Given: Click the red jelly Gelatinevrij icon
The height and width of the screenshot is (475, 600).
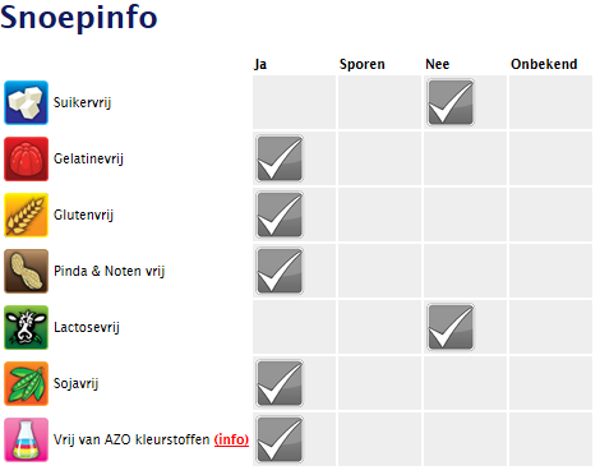Looking at the screenshot, I should click(26, 158).
